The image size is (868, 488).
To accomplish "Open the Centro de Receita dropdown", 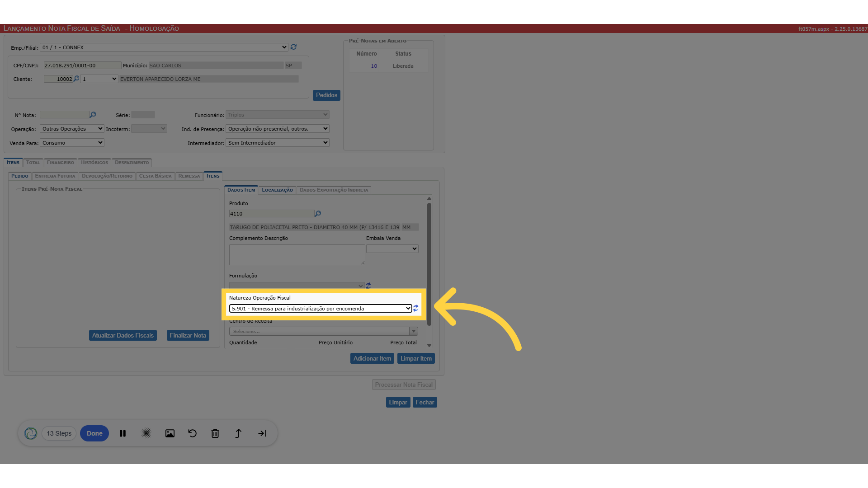I will click(323, 331).
